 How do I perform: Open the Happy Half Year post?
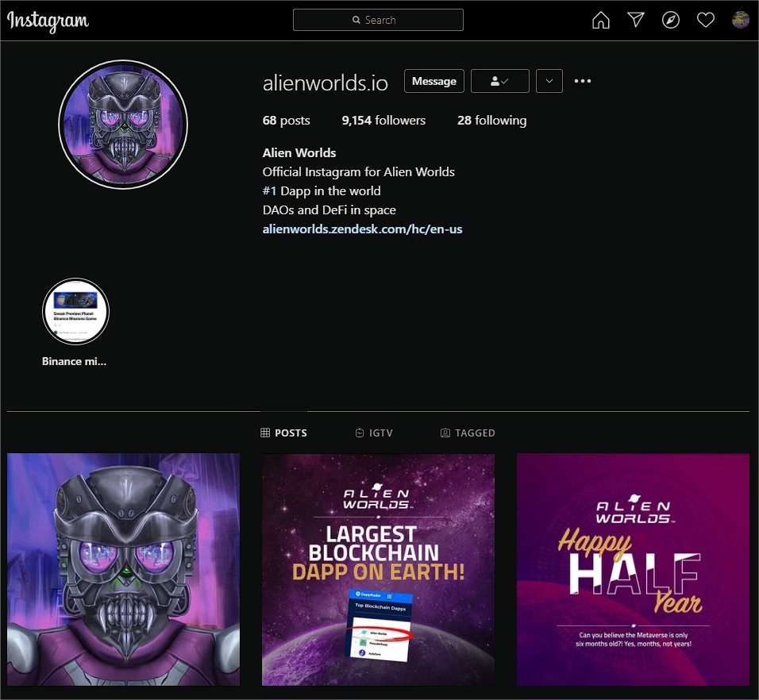[633, 569]
